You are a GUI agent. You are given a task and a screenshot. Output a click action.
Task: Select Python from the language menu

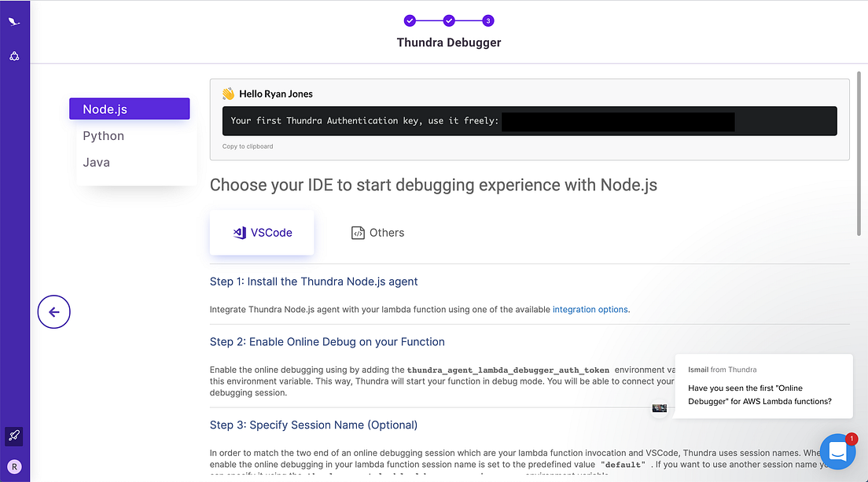(x=103, y=135)
